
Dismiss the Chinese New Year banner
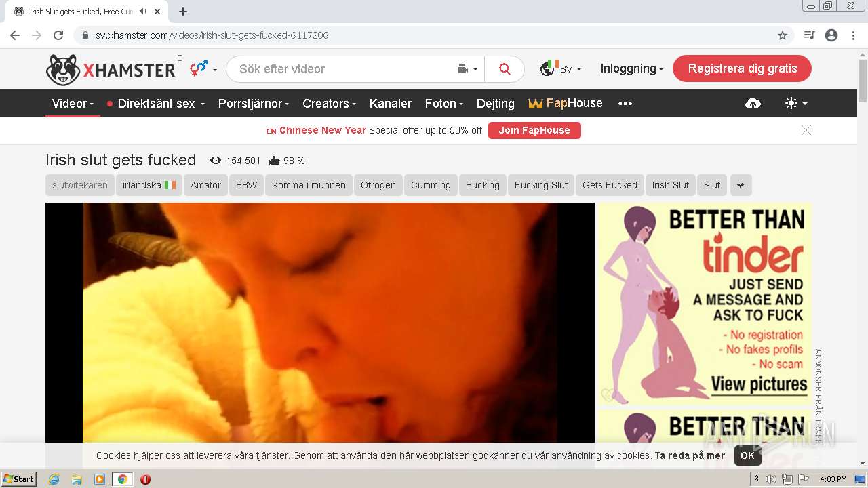806,130
